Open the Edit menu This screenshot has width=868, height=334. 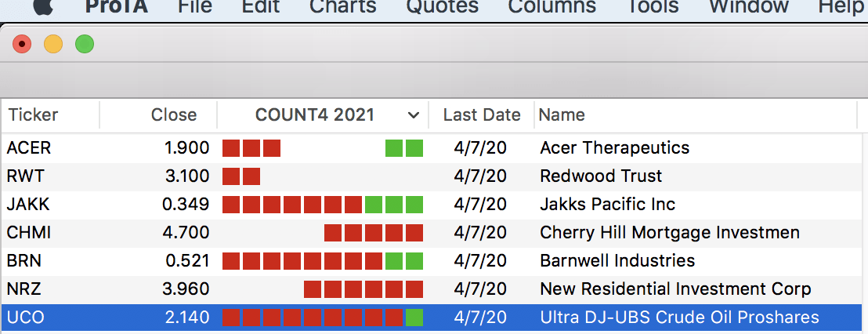[x=261, y=5]
